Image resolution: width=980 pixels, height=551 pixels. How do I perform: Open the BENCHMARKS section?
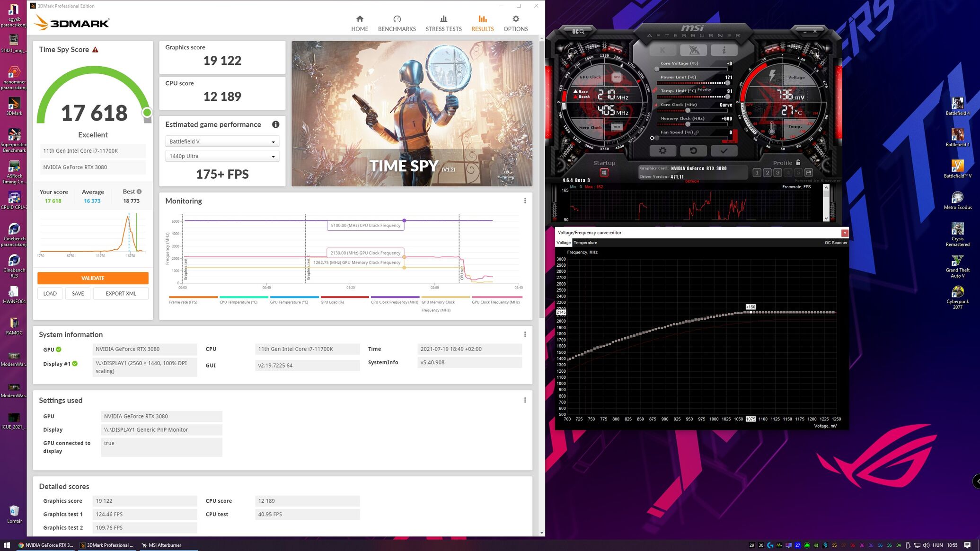(397, 23)
